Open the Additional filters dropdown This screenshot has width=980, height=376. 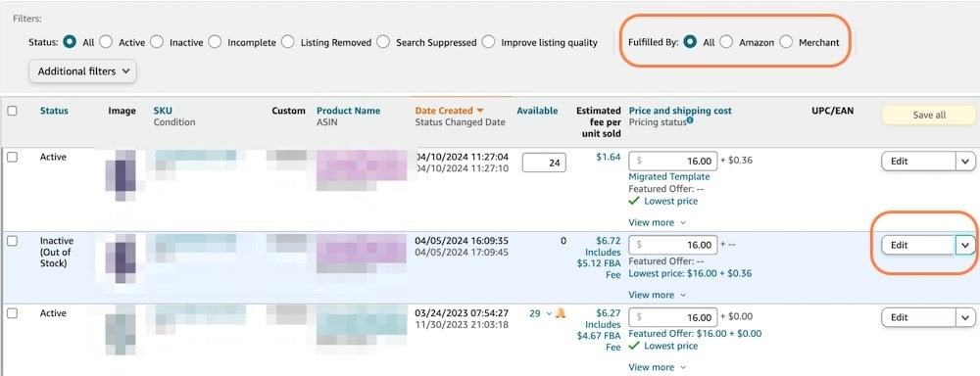(x=82, y=71)
